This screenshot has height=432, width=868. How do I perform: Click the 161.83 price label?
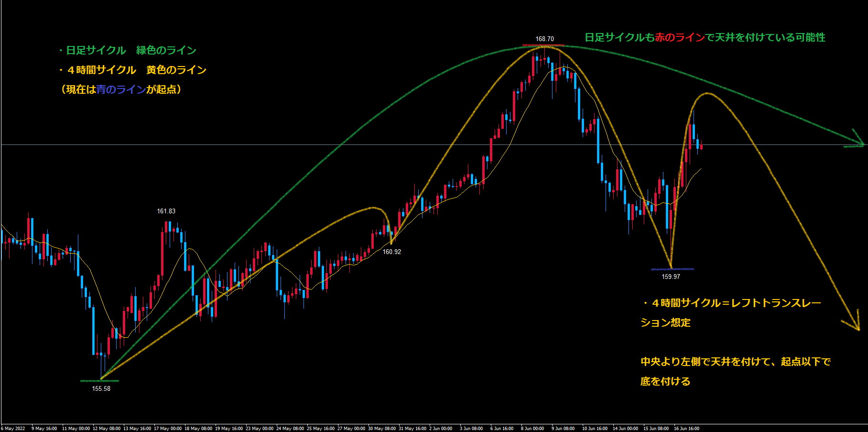[x=166, y=211]
